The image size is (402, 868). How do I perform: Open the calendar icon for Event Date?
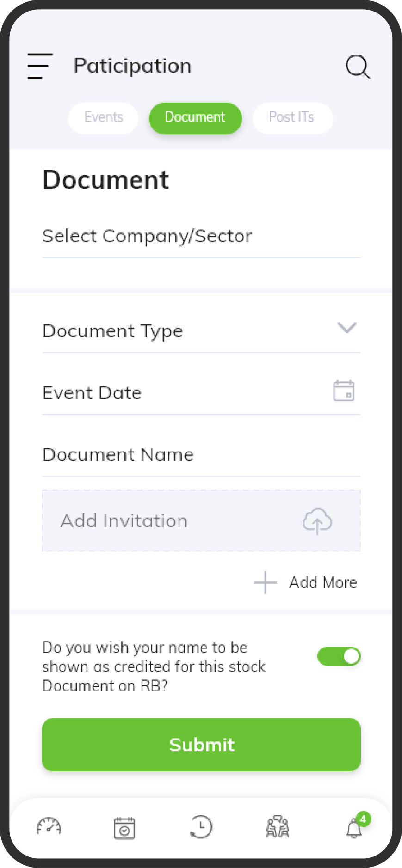click(x=344, y=391)
